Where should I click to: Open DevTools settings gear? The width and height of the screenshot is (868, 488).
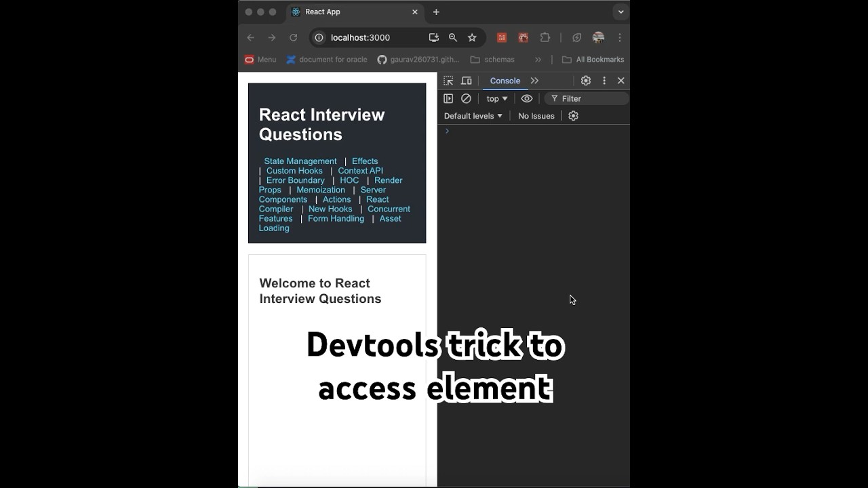(586, 81)
